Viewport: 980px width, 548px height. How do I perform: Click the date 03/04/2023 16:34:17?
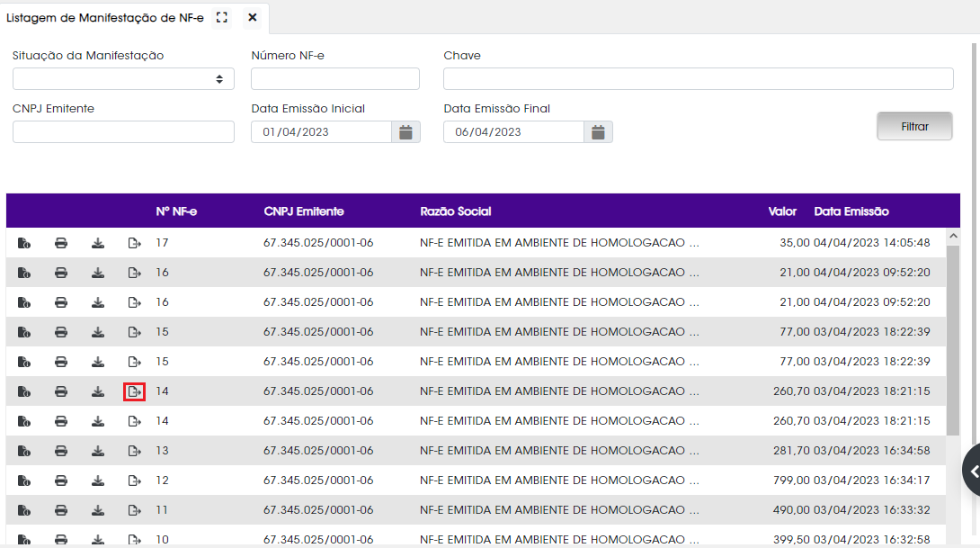point(872,481)
